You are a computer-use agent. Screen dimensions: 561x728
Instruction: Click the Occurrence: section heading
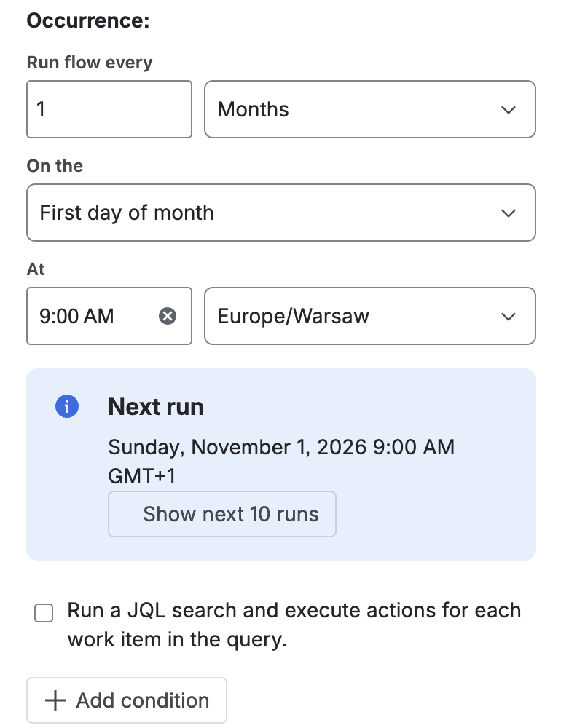[88, 21]
